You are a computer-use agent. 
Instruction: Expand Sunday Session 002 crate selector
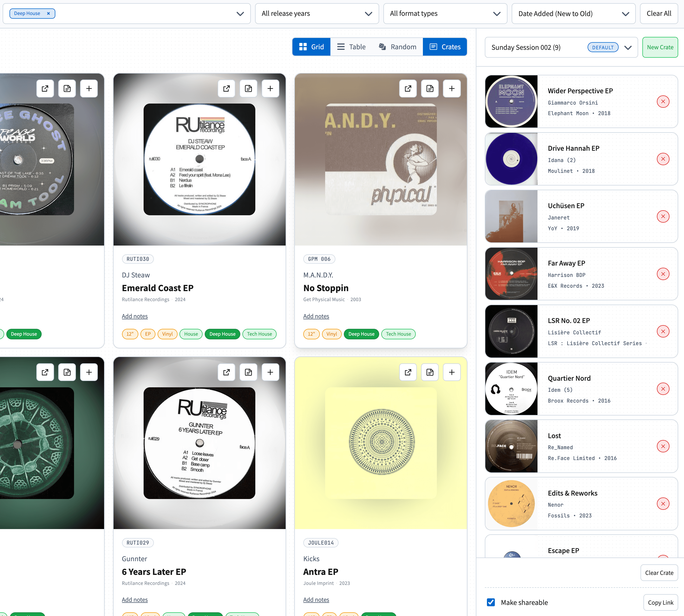coord(561,47)
